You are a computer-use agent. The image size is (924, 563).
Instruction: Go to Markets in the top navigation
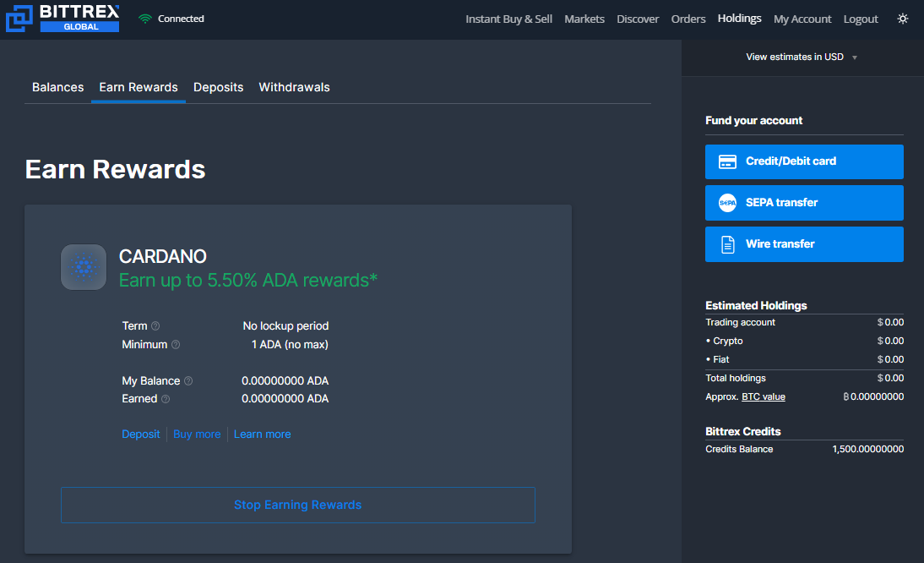(584, 19)
